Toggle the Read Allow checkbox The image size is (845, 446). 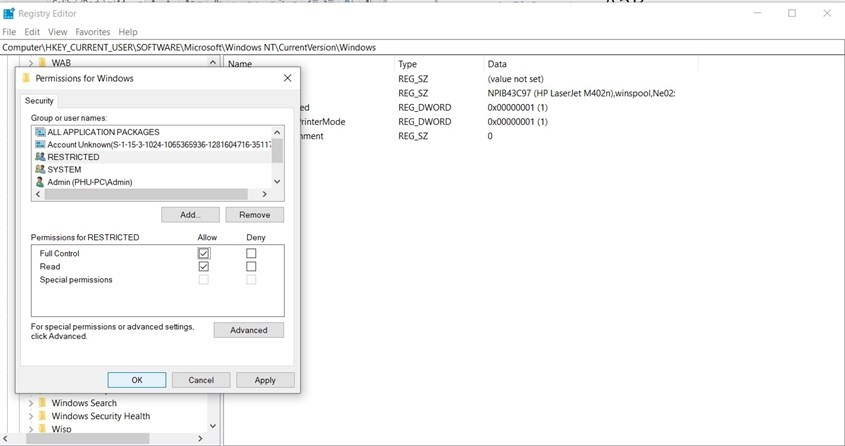point(204,267)
